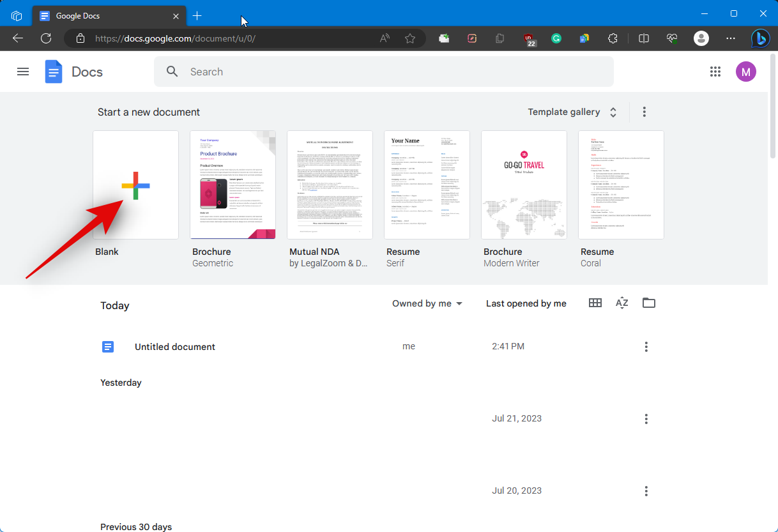Open a new browser tab
The image size is (778, 532).
197,15
